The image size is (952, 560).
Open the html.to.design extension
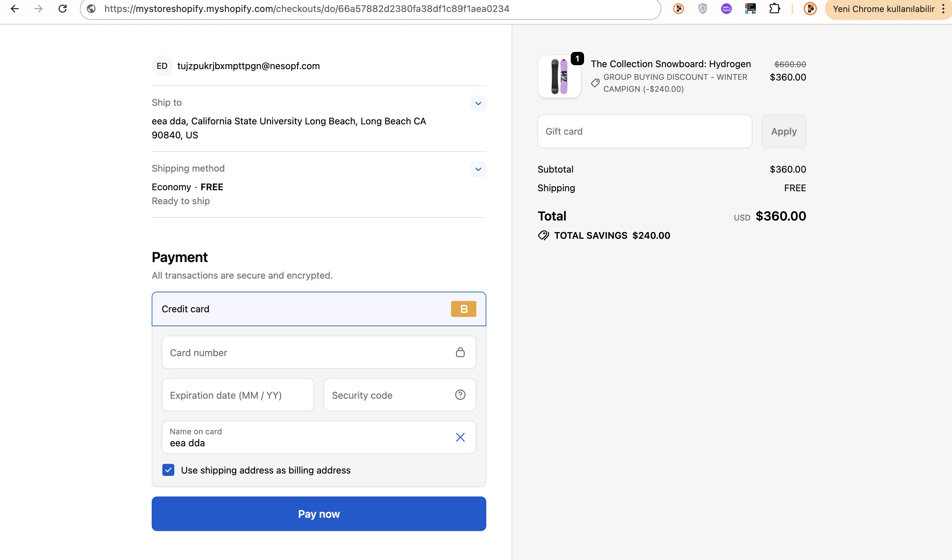click(x=750, y=9)
